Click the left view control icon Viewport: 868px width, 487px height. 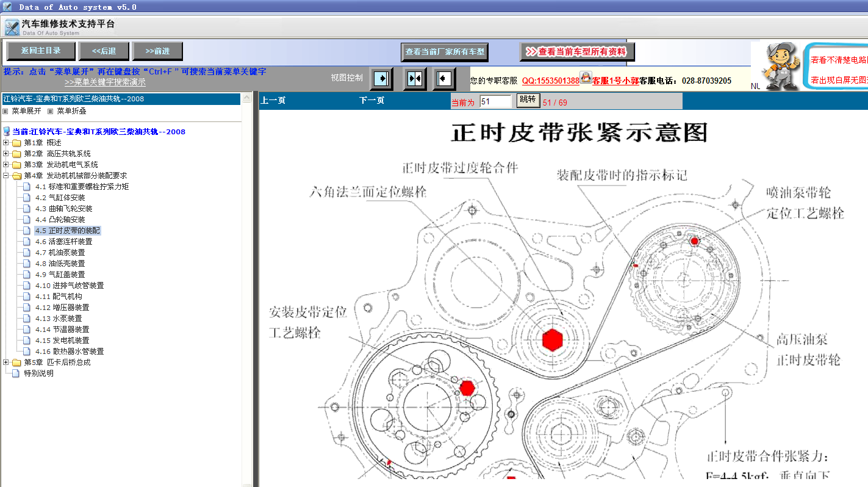click(x=381, y=79)
